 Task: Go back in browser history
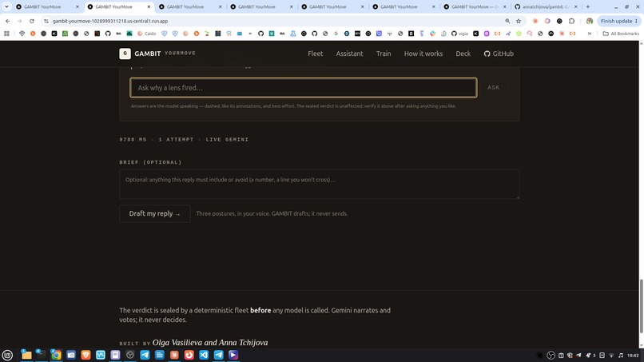(8, 21)
